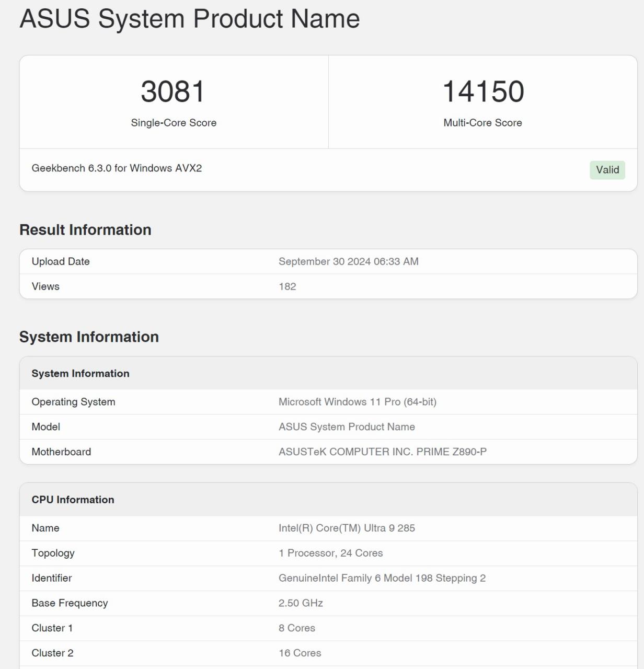Click the CPU Name label

coord(45,528)
